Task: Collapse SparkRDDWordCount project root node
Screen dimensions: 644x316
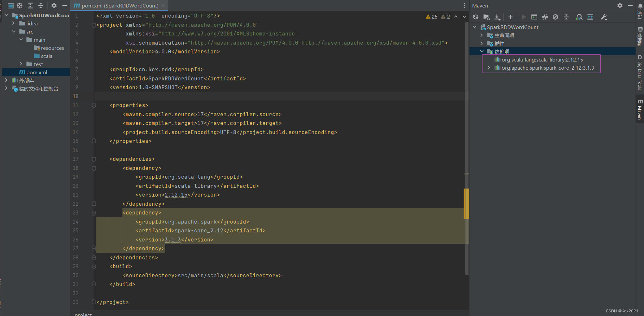Action: [x=6, y=15]
